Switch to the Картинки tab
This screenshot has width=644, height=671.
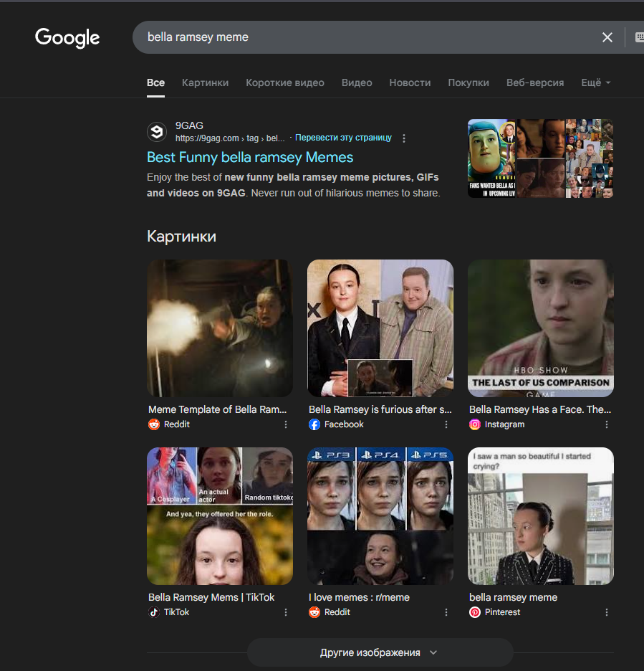coord(206,82)
